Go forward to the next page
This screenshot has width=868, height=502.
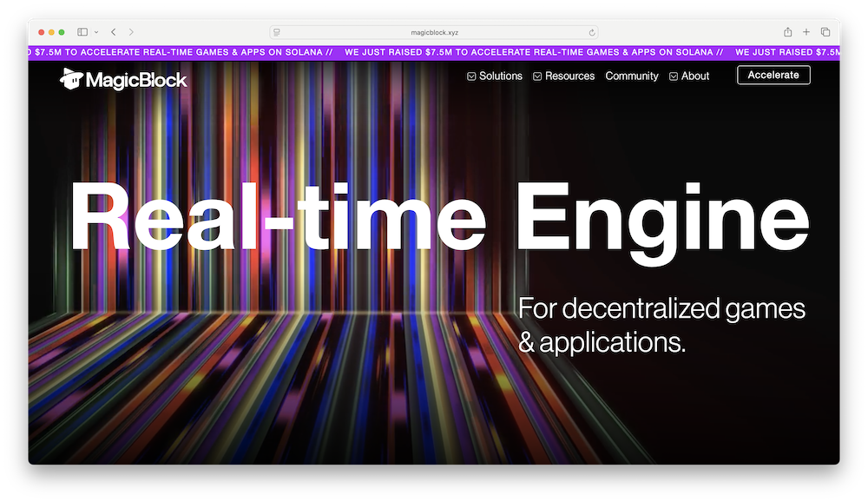pyautogui.click(x=131, y=32)
